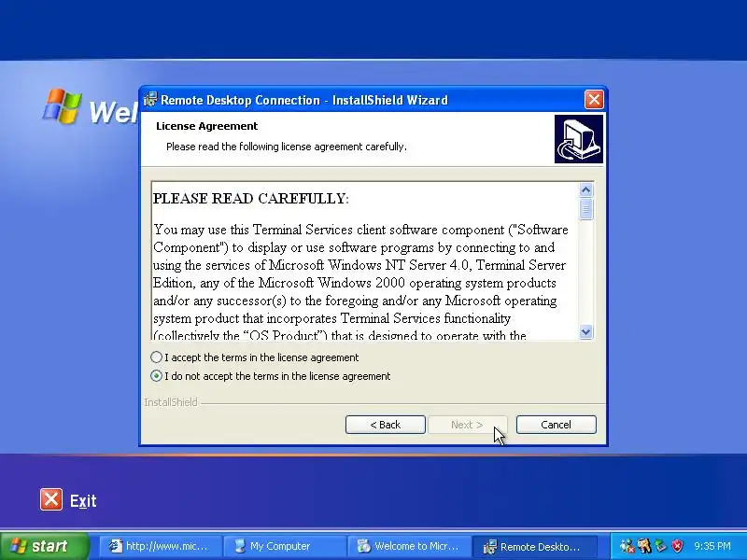747x560 pixels.
Task: Switch to the My Computer taskbar window
Action: [285, 546]
